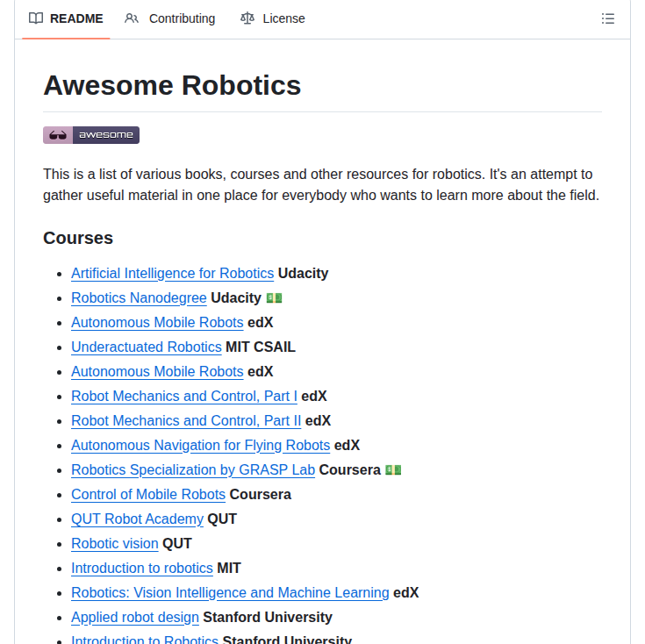Switch to the Contributing tab

(x=170, y=18)
